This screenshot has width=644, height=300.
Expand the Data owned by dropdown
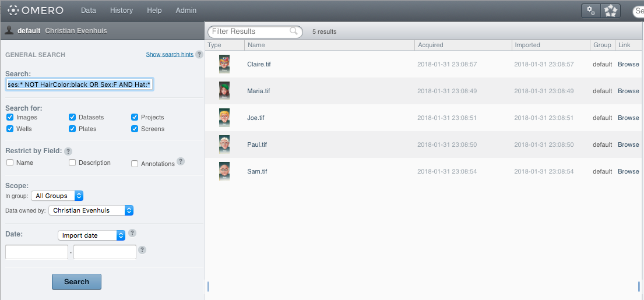(91, 210)
